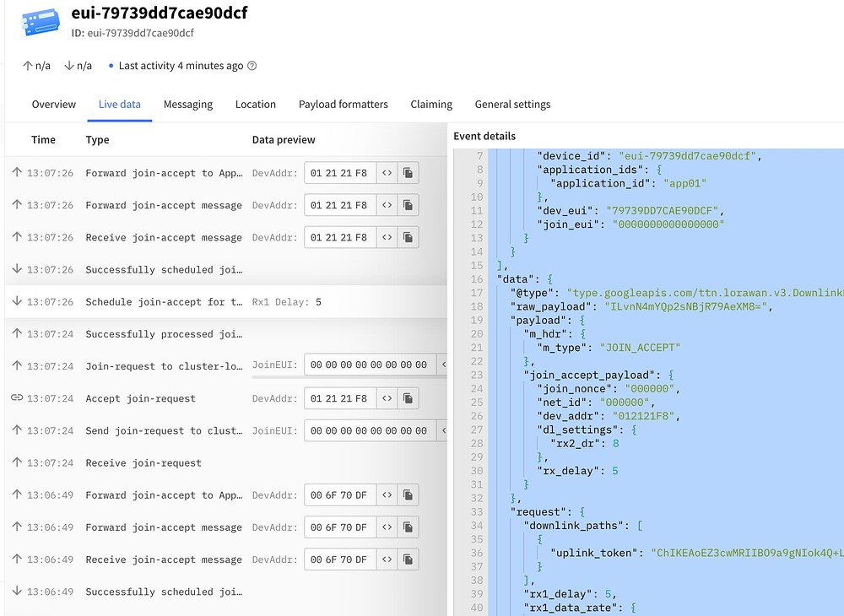Select DevAddr field in 13:07:26 Forward join-accept to App row
The height and width of the screenshot is (616, 844).
click(x=340, y=173)
